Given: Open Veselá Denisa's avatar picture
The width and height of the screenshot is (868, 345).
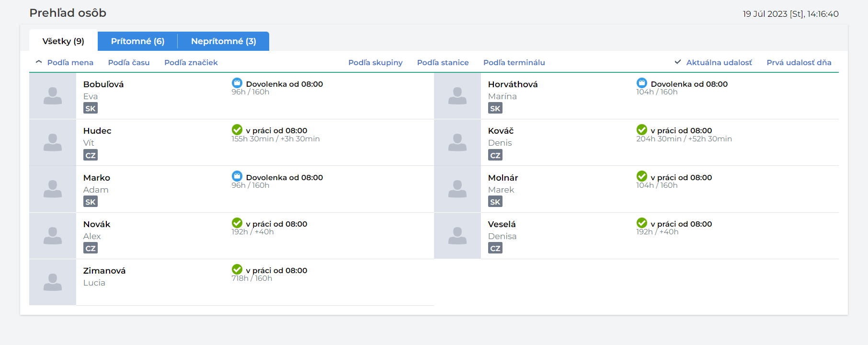Looking at the screenshot, I should click(457, 236).
